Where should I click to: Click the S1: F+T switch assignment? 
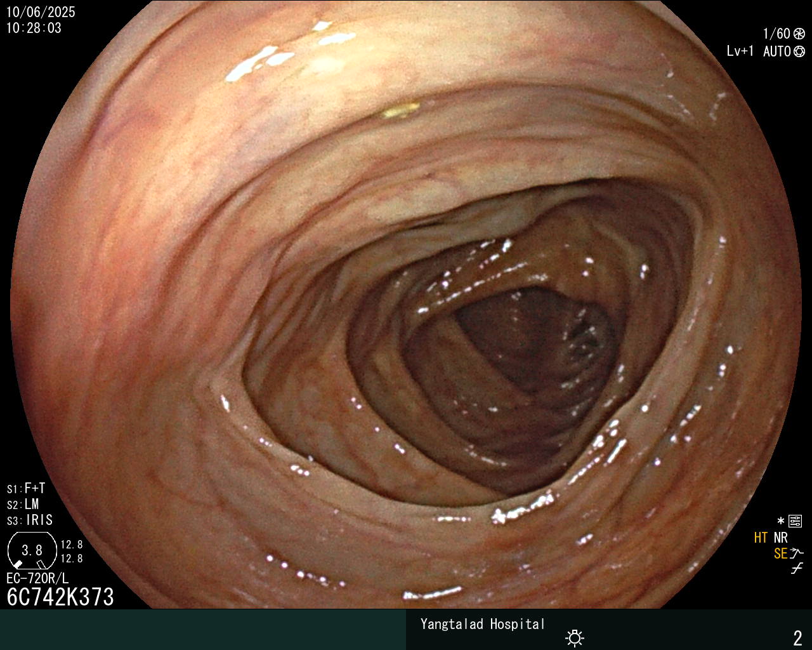(26, 489)
